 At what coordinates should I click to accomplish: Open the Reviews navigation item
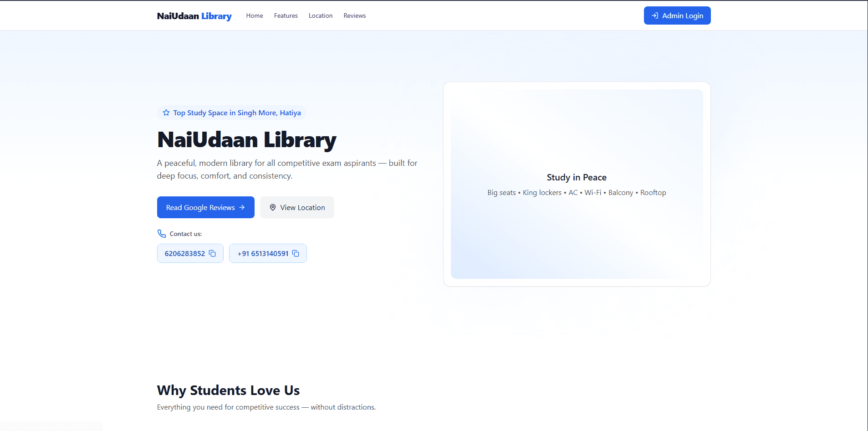click(x=354, y=15)
